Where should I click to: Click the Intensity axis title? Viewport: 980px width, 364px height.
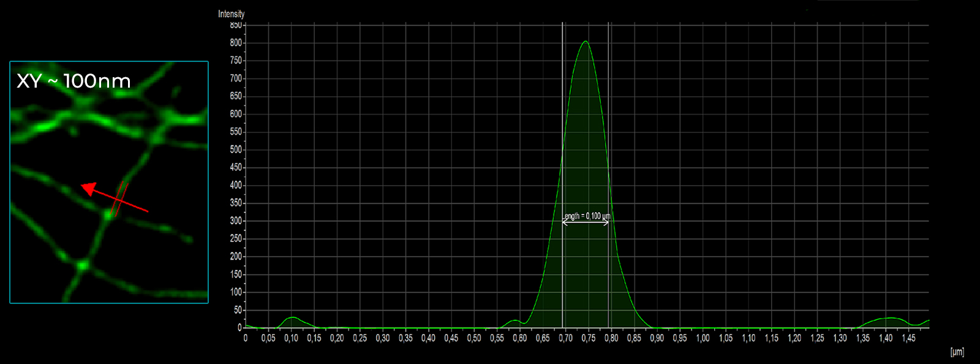click(231, 13)
